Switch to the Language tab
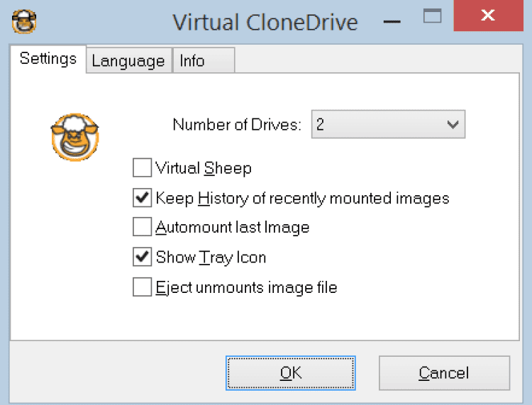 [128, 61]
